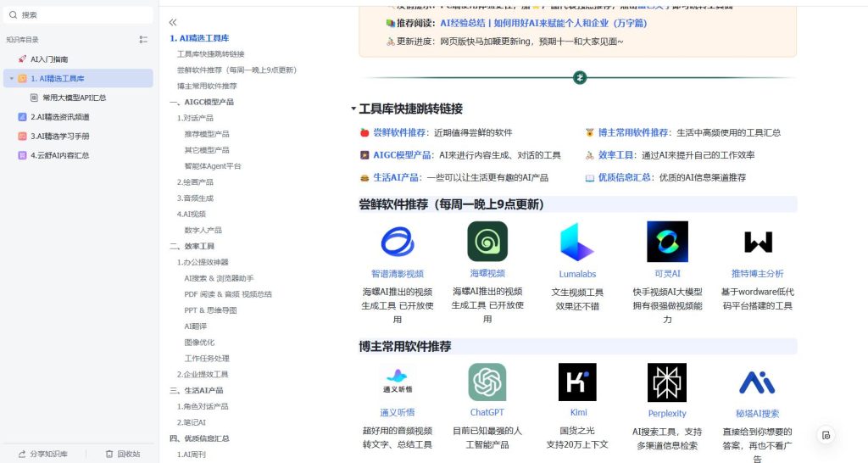This screenshot has height=463, width=868.
Task: Click the orange icon beside 1. AI精选工具库
Action: pos(22,78)
